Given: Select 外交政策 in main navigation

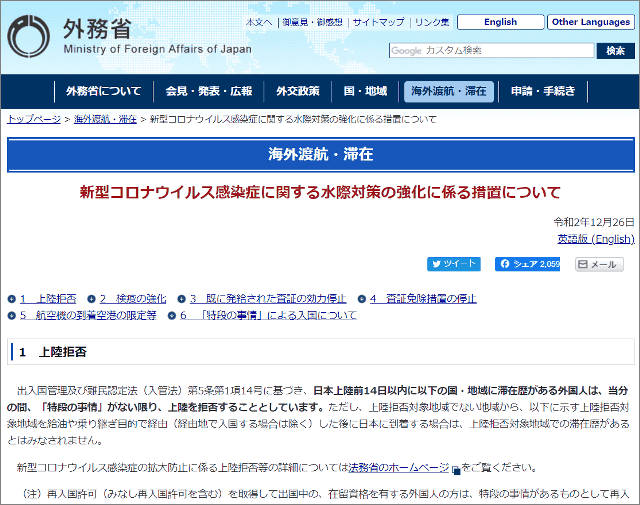Looking at the screenshot, I should pos(298,91).
